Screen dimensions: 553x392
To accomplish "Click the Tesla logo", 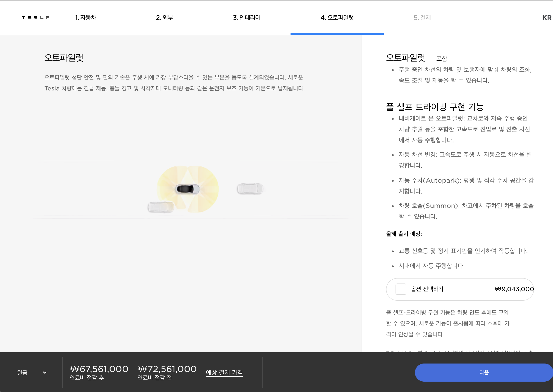I will tap(36, 18).
